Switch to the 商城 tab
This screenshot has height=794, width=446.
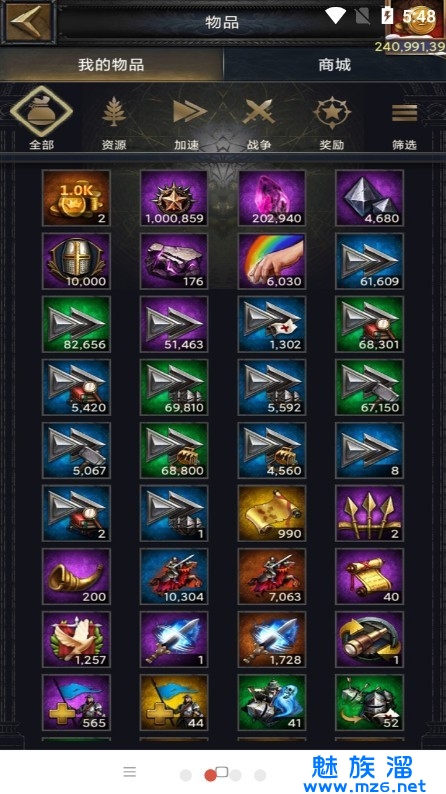coord(334,65)
